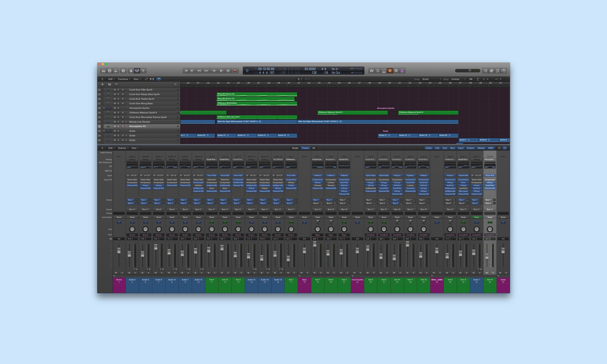Open Quick Help question mark button
The height and width of the screenshot is (364, 607).
(123, 71)
